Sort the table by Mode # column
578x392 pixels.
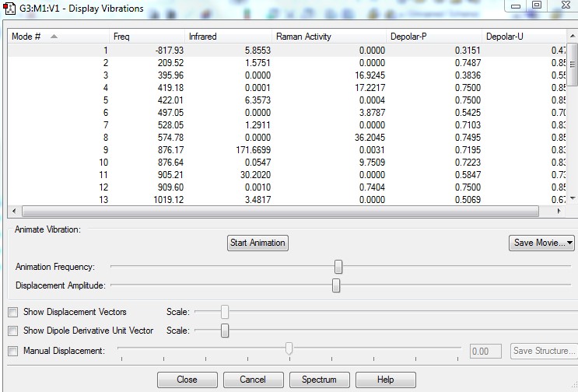(58, 37)
